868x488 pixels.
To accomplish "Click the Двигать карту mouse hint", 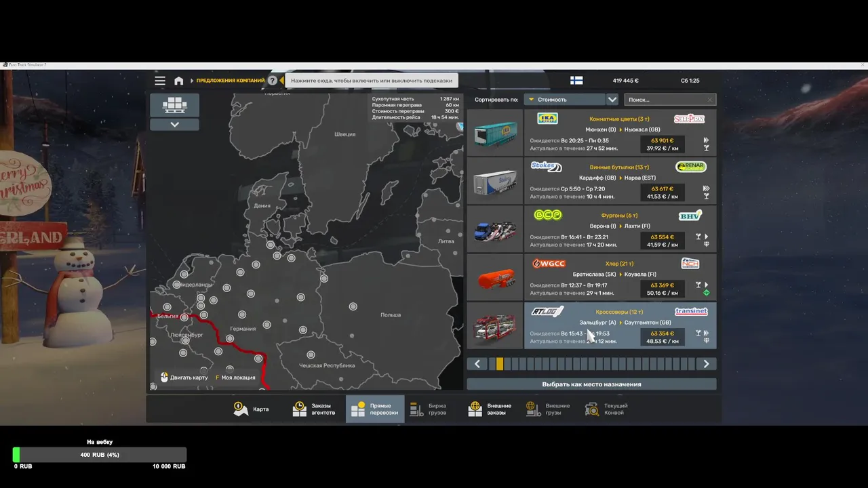I will point(184,378).
